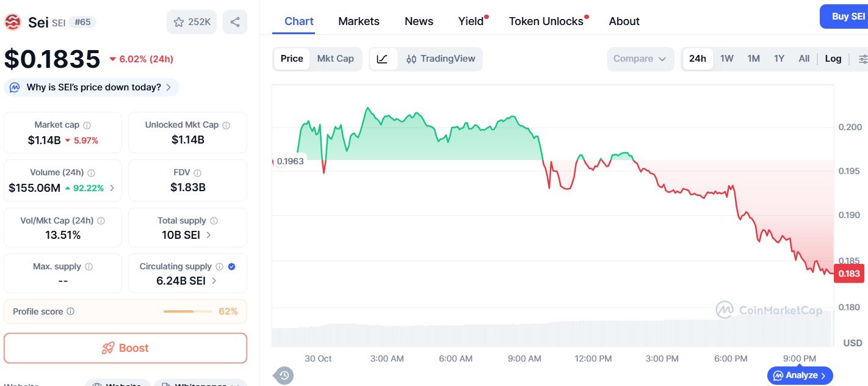Click the Profile score progress bar
The width and height of the screenshot is (868, 386).
[189, 311]
